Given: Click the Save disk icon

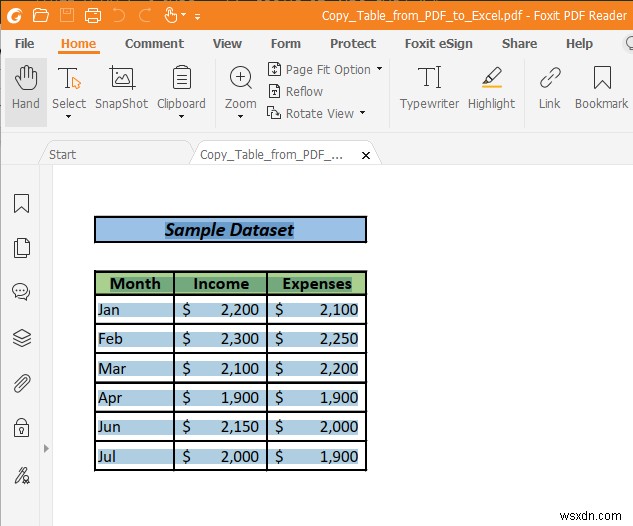Looking at the screenshot, I should [67, 16].
